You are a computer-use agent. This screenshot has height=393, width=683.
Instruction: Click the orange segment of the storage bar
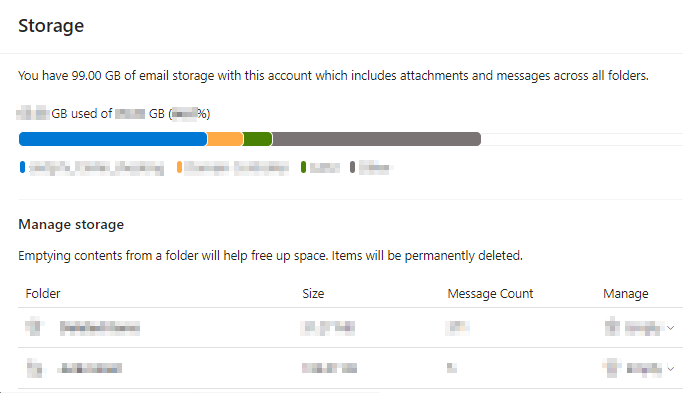point(225,139)
